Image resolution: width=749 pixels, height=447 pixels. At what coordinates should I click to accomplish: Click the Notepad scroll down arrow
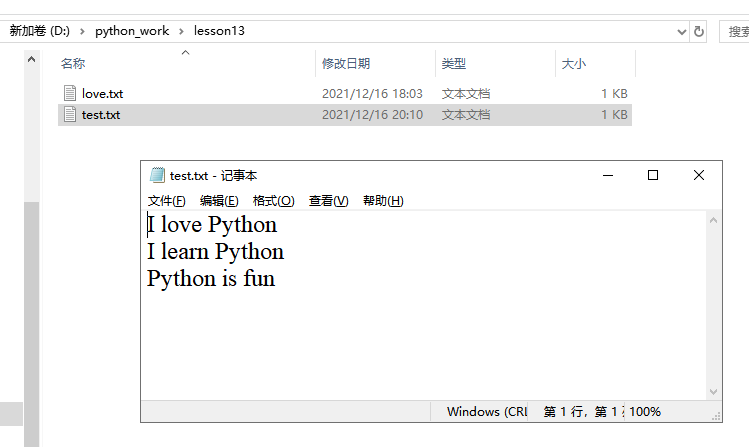714,392
